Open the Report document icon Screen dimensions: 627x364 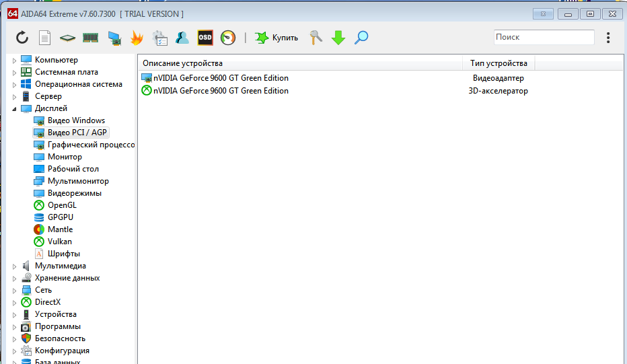pos(44,38)
